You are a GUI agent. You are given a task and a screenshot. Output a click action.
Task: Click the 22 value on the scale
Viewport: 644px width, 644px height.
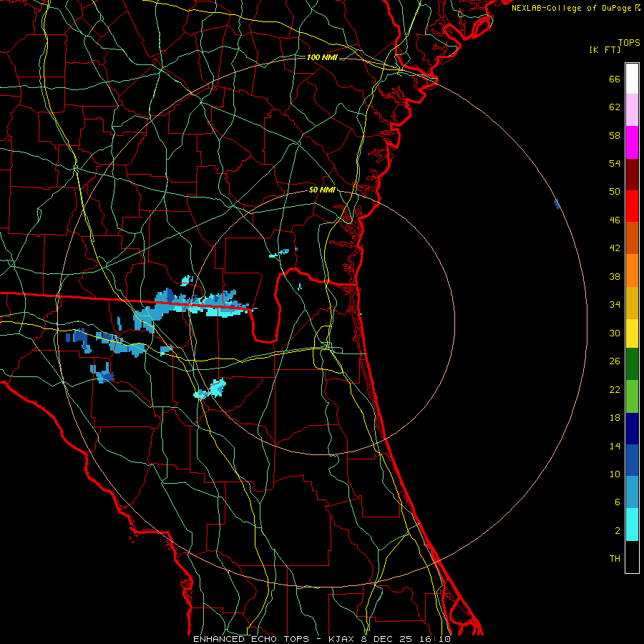615,389
